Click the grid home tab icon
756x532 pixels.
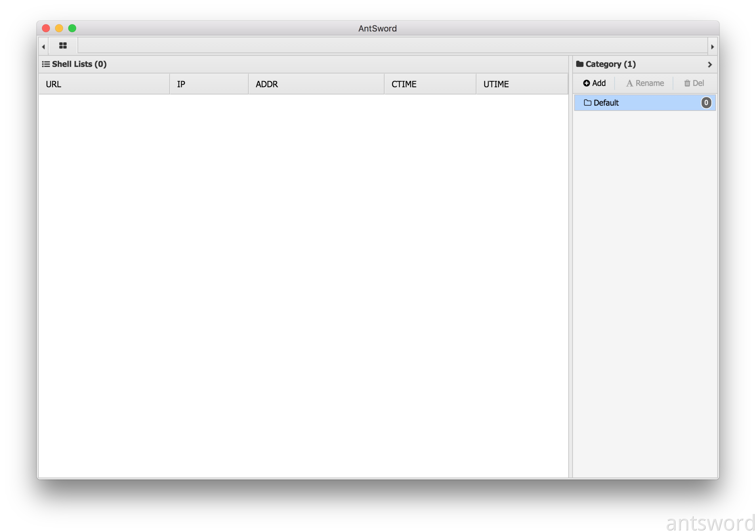tap(63, 45)
